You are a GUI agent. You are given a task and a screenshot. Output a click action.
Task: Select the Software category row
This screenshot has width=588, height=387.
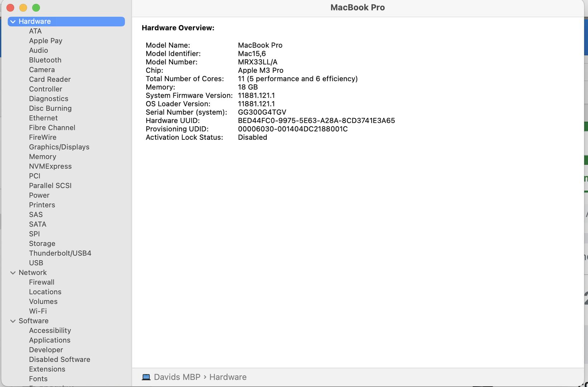[x=66, y=321]
